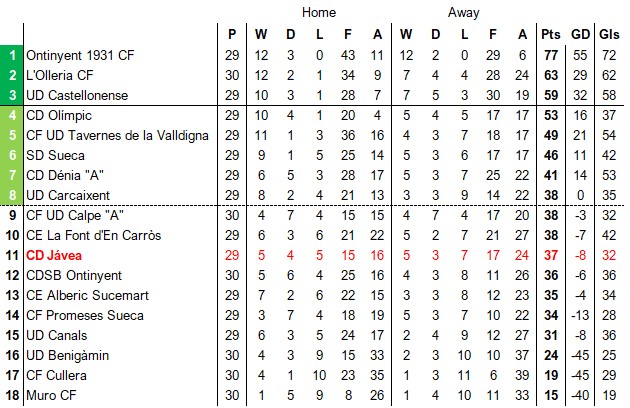
Task: Click the L'Olleria CF team name
Action: tap(60, 75)
